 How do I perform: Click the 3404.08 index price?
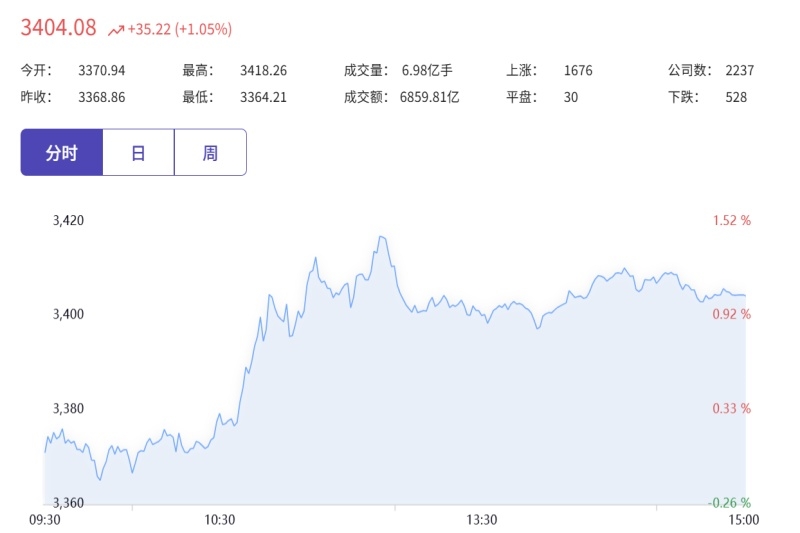59,28
